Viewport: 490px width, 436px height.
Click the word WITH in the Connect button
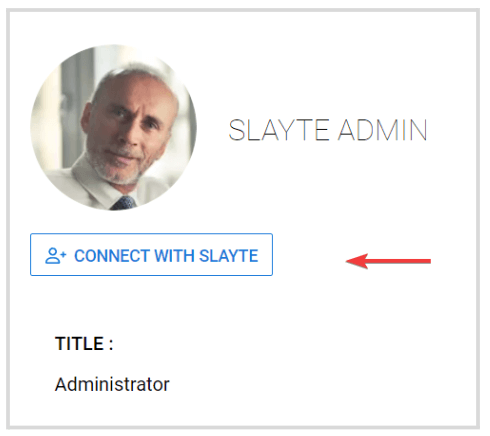[174, 256]
